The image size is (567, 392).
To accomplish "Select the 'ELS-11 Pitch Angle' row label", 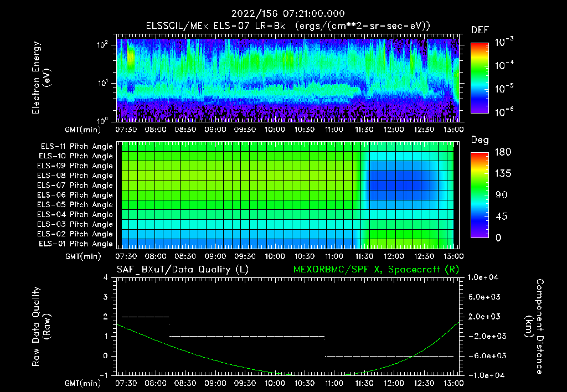I will [x=76, y=147].
